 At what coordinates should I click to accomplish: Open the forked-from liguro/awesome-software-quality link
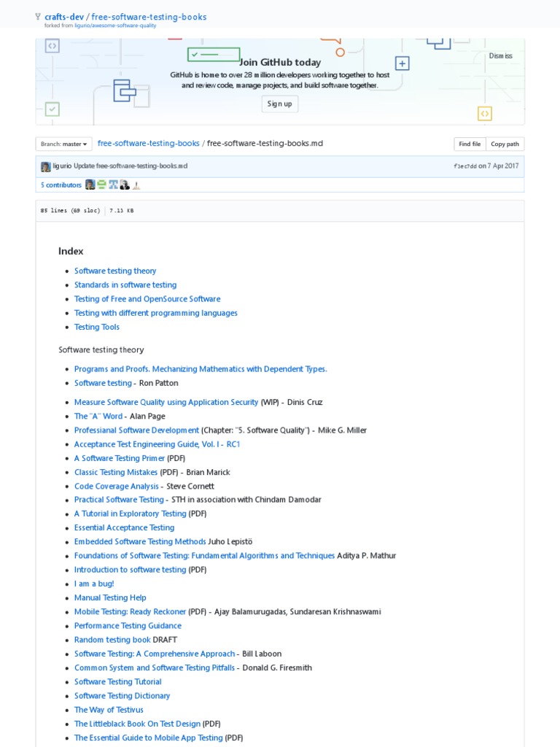pos(115,26)
